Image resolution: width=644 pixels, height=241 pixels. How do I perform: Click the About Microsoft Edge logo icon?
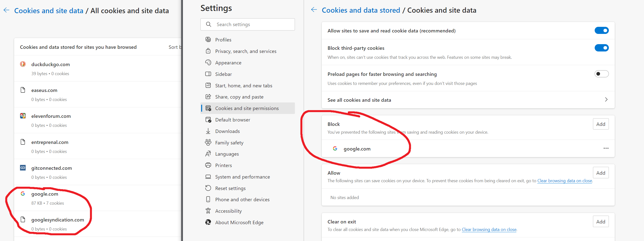tap(208, 222)
